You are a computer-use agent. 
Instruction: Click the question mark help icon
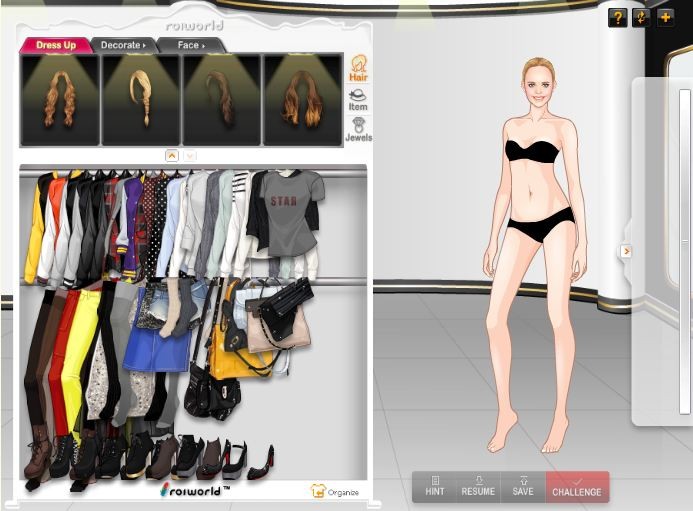pyautogui.click(x=617, y=17)
